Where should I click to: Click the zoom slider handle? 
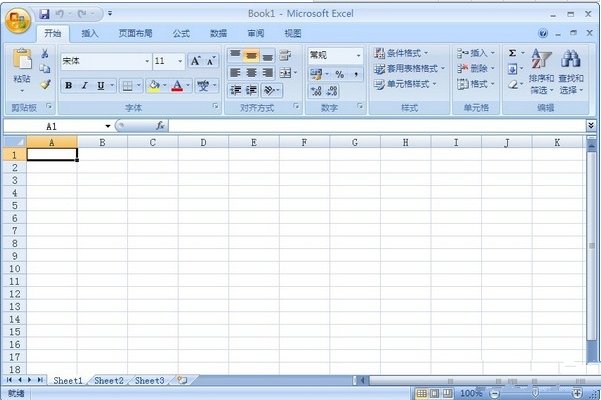click(535, 393)
